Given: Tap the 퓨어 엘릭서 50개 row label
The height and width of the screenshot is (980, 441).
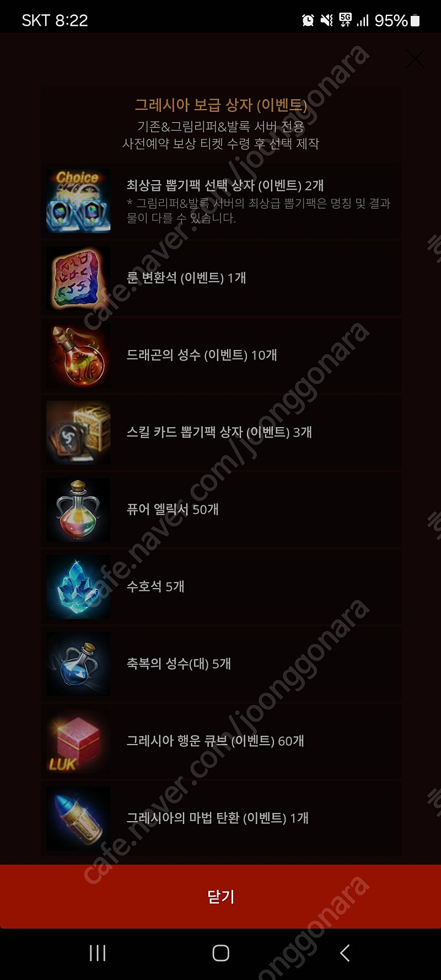Looking at the screenshot, I should click(x=173, y=509).
